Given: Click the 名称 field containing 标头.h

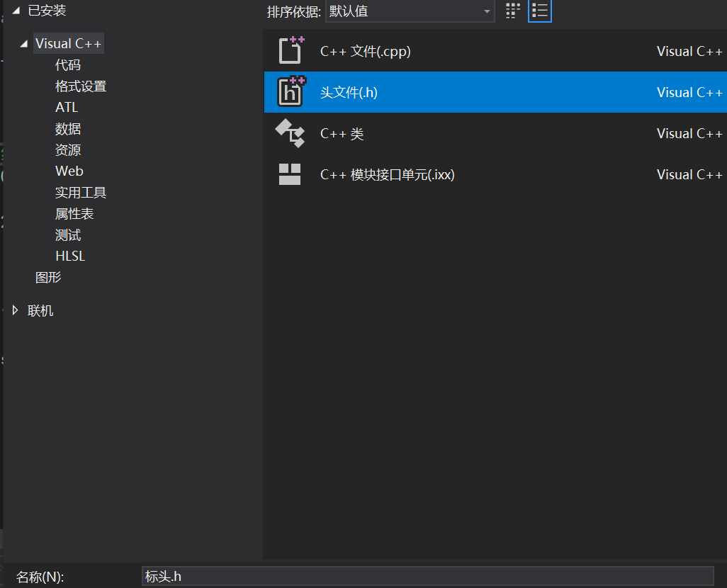Looking at the screenshot, I should 427,576.
